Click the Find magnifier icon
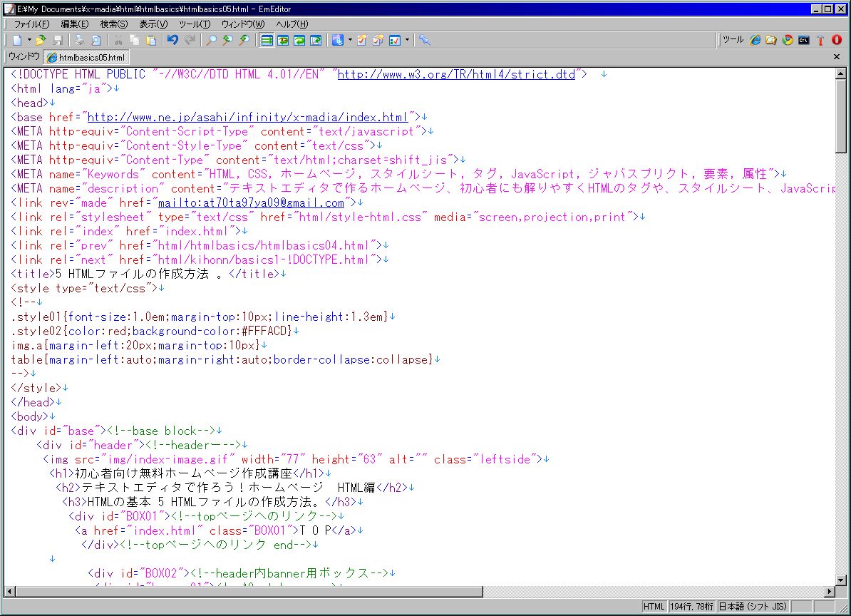This screenshot has height=616, width=851. point(212,40)
